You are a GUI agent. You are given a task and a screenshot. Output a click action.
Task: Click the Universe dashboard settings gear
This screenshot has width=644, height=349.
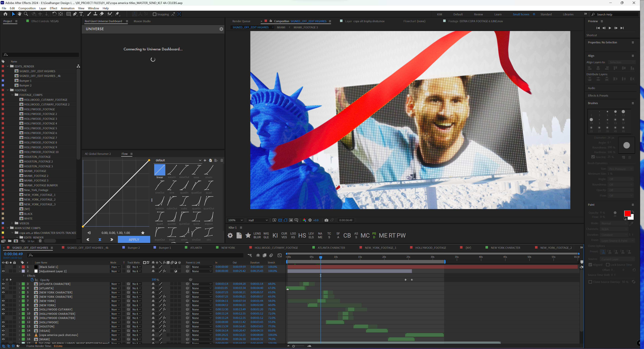(221, 29)
